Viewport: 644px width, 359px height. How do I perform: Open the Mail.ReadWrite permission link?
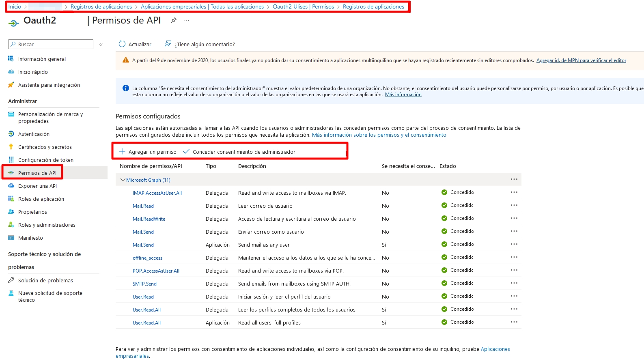[x=149, y=219]
